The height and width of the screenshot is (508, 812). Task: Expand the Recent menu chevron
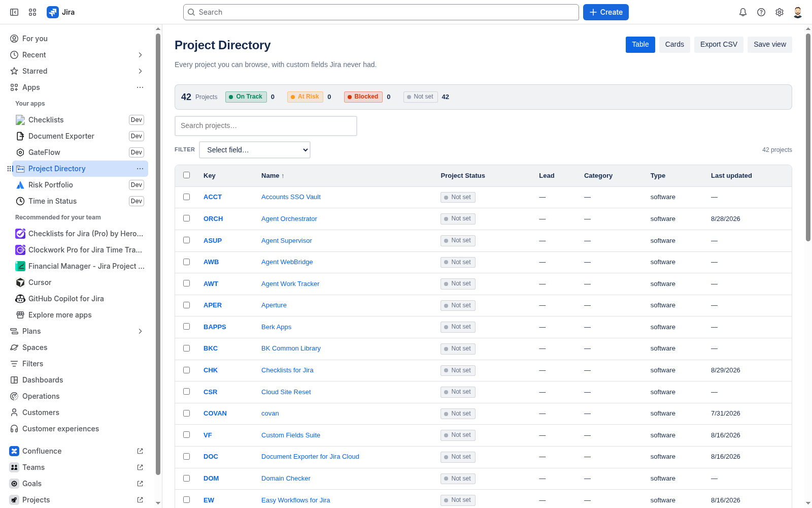(140, 55)
